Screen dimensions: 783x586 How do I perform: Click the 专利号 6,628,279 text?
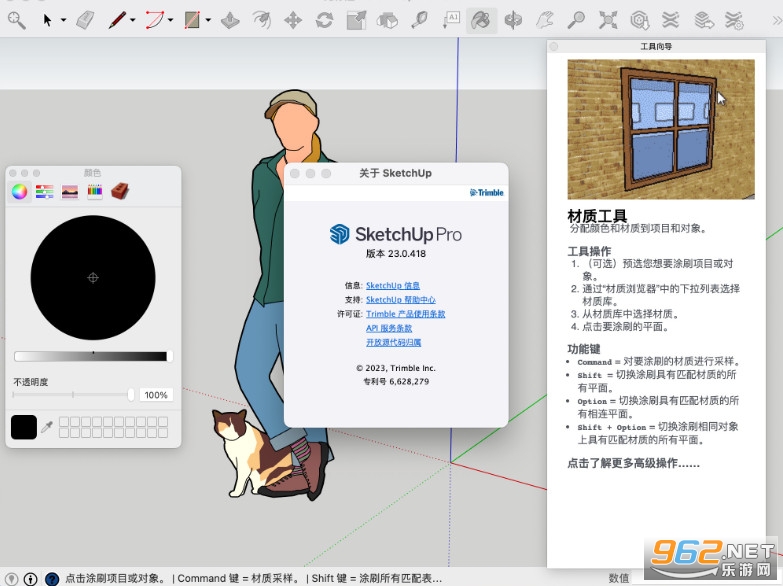click(395, 381)
